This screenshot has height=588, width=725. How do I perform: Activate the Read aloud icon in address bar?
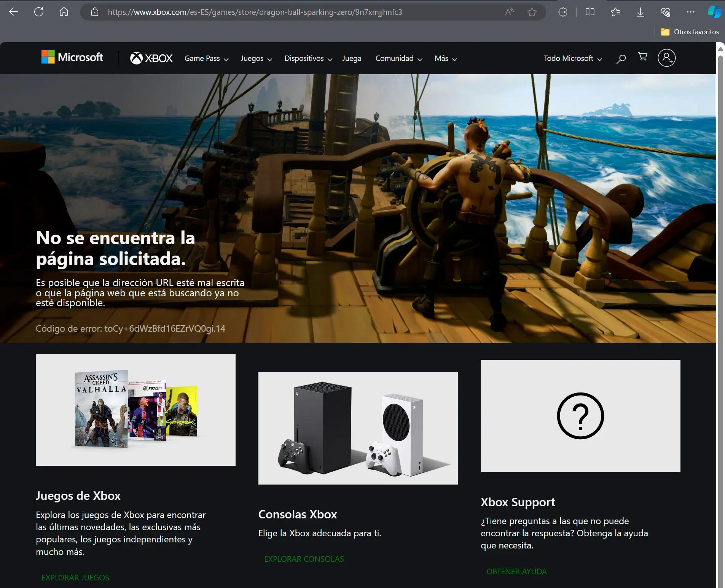coord(509,12)
